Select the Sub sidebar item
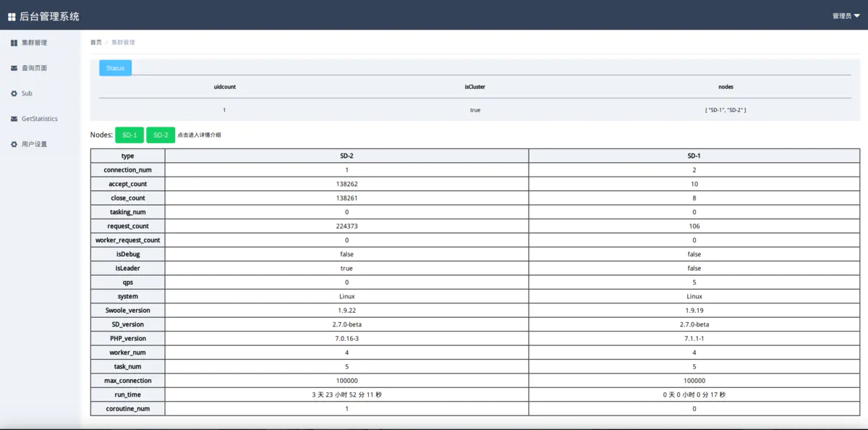 click(41, 93)
